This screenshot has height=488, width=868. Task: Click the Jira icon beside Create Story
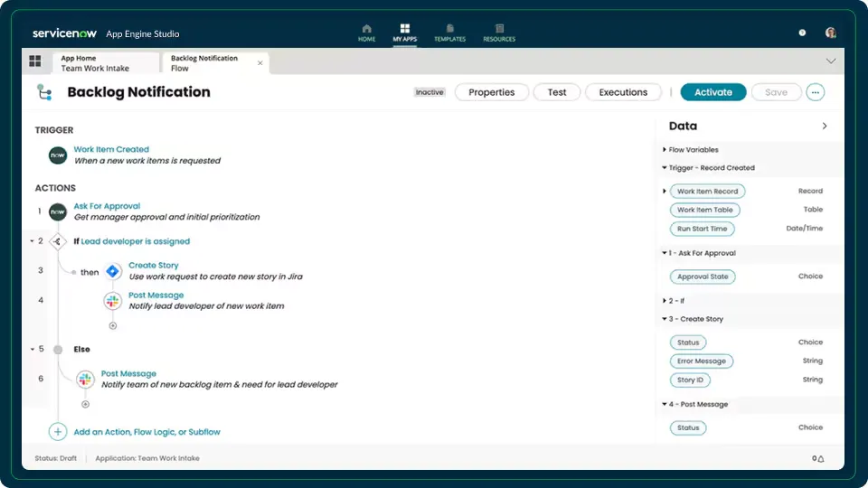[x=113, y=271]
